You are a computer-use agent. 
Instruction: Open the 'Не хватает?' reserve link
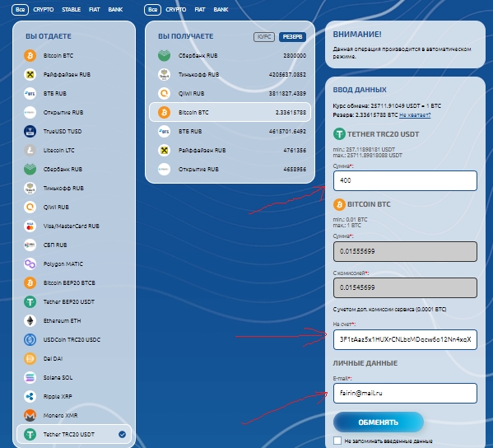point(415,115)
